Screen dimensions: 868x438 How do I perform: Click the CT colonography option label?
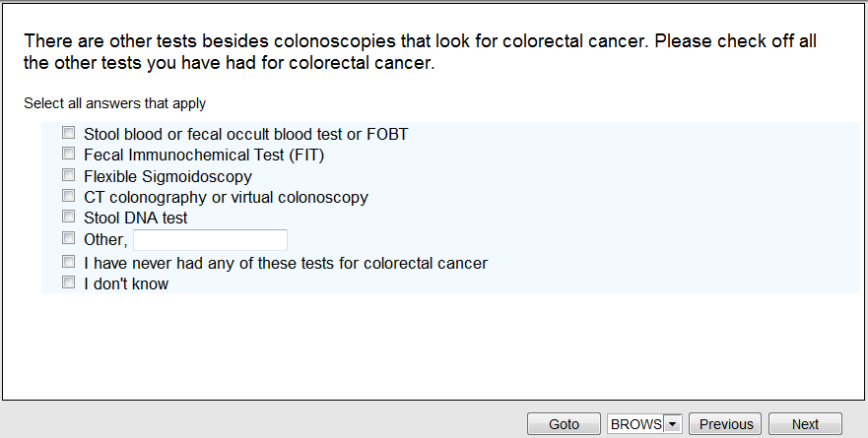pyautogui.click(x=226, y=198)
